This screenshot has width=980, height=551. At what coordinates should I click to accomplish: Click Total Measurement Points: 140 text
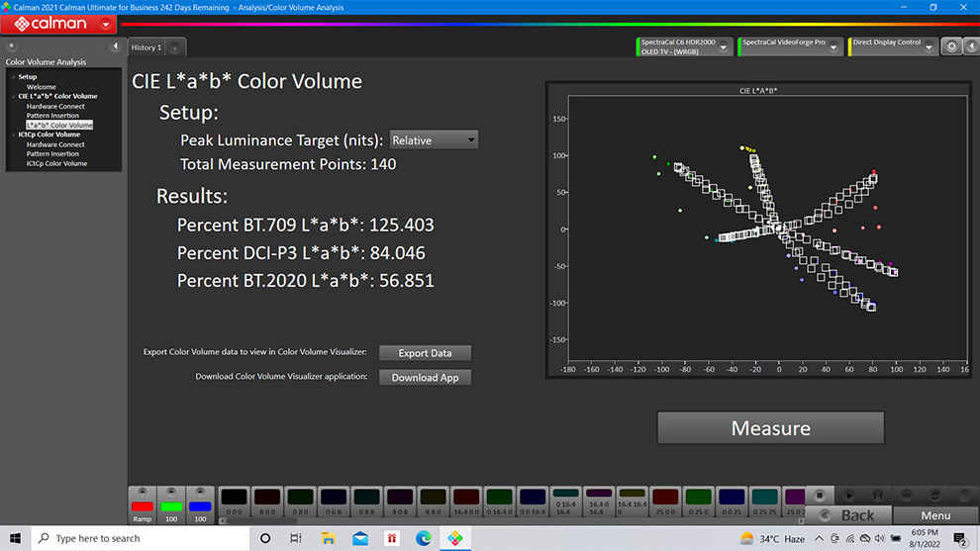(288, 164)
